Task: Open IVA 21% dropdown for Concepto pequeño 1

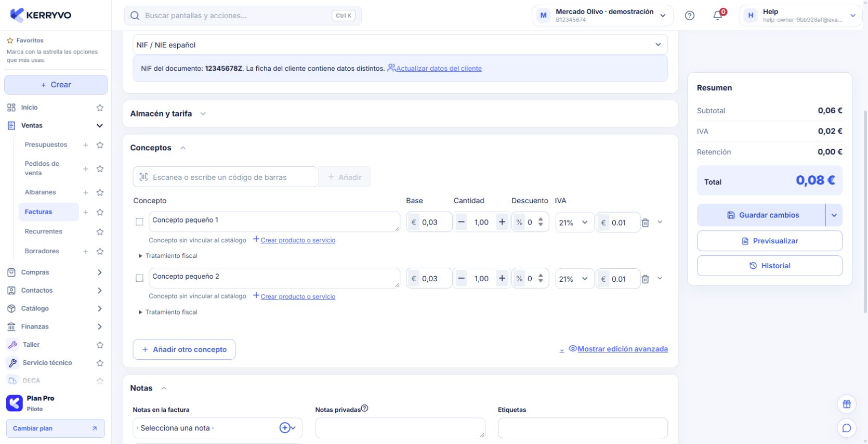Action: [x=574, y=223]
